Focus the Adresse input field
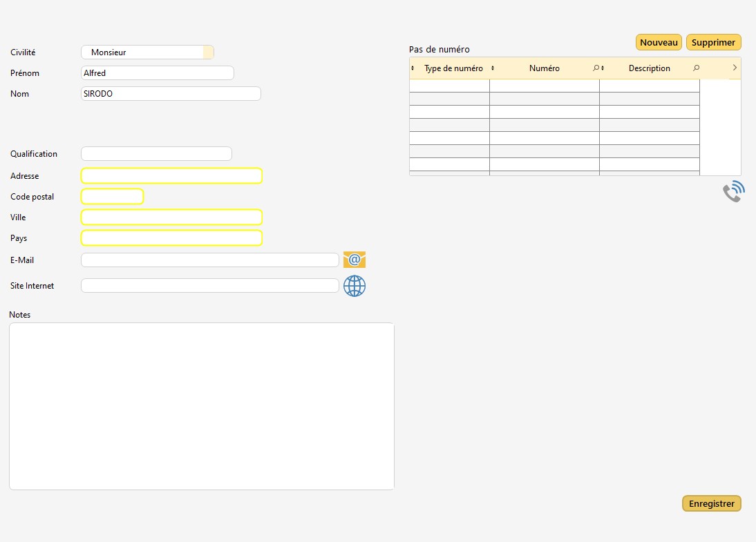756x542 pixels. [171, 176]
